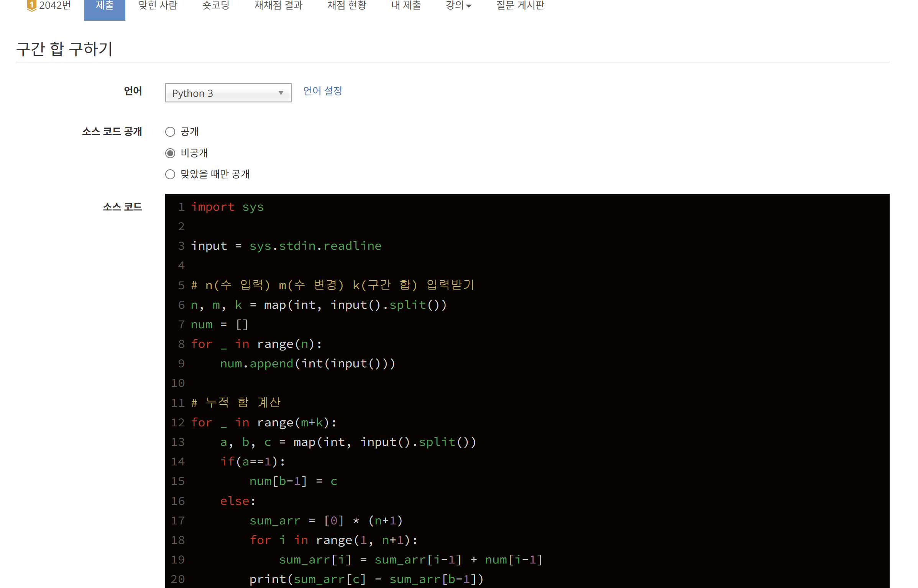
Task: Open the Python 3 language selector
Action: 228,93
